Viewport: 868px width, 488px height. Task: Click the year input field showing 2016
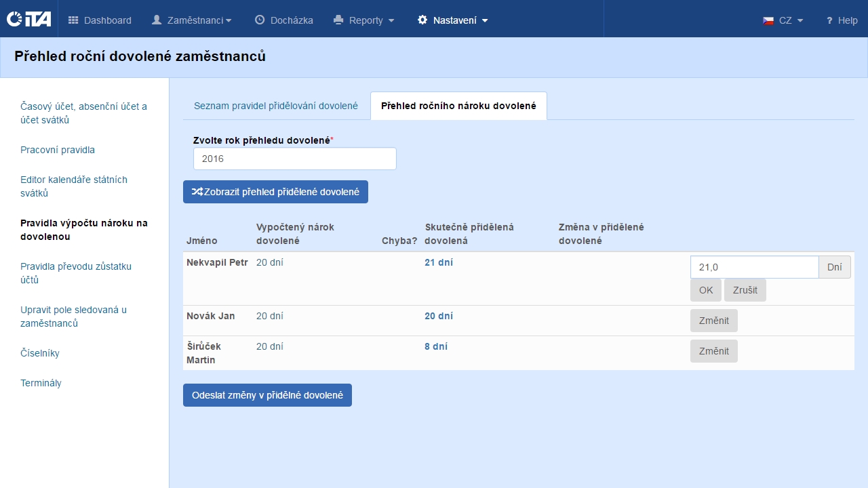tap(294, 159)
